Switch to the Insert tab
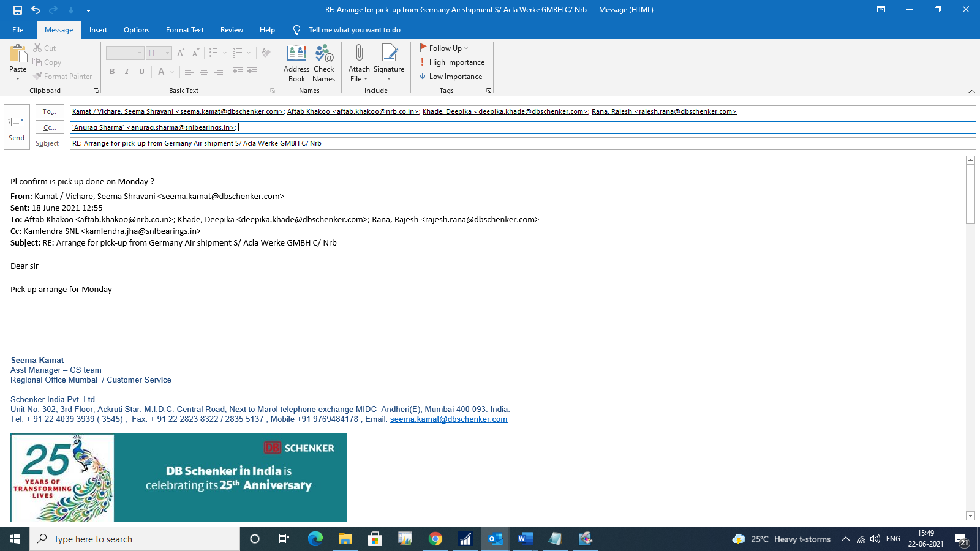This screenshot has height=551, width=980. tap(98, 30)
